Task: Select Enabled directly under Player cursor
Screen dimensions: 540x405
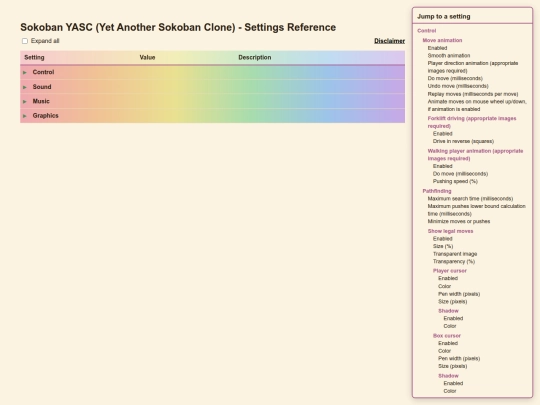Action: point(448,278)
